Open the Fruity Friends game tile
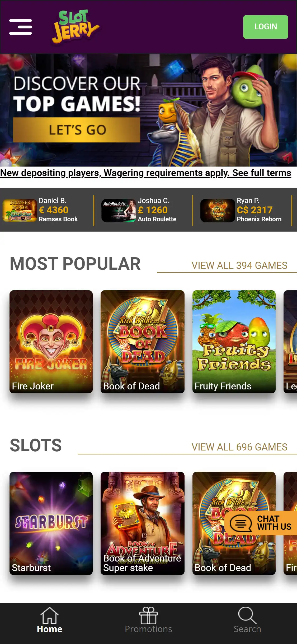 click(234, 342)
